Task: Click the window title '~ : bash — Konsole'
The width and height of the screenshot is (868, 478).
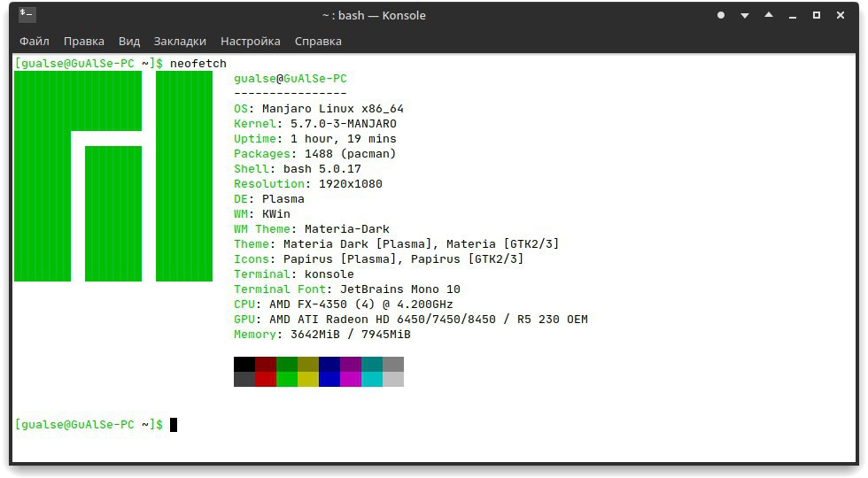Action: click(374, 16)
